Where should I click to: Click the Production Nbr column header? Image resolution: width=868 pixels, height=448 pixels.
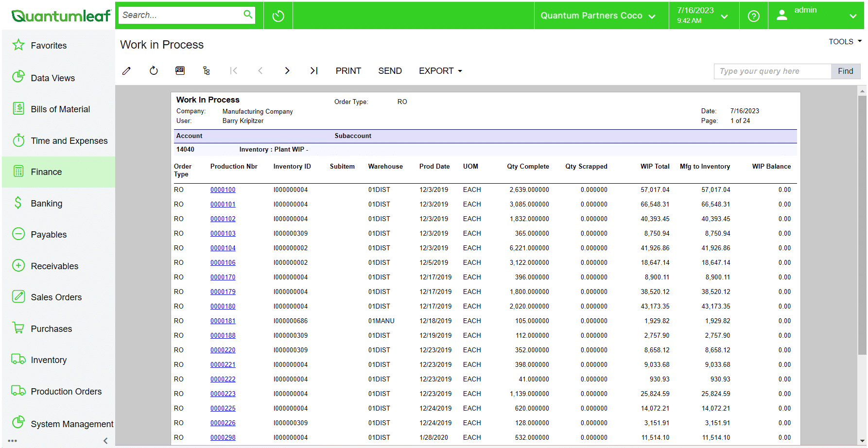tap(234, 166)
